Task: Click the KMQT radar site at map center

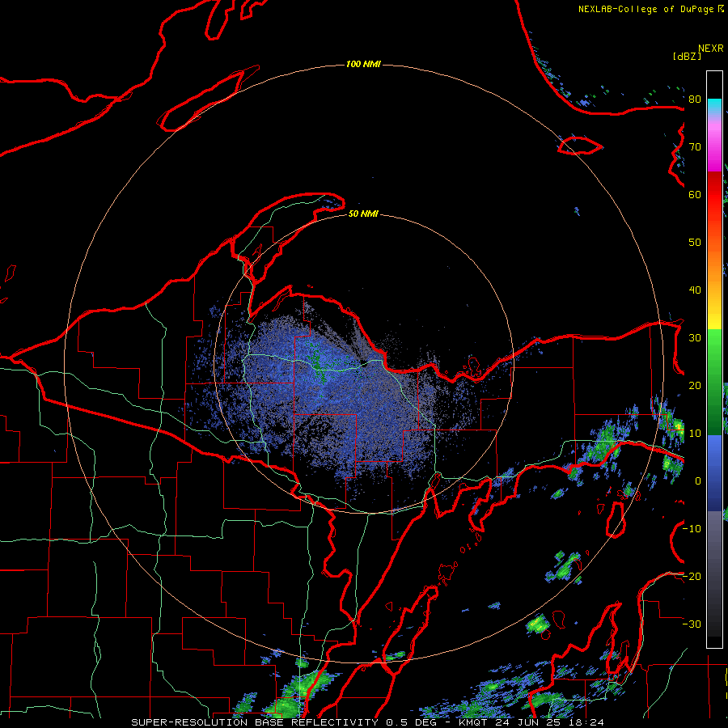Action: 363,364
